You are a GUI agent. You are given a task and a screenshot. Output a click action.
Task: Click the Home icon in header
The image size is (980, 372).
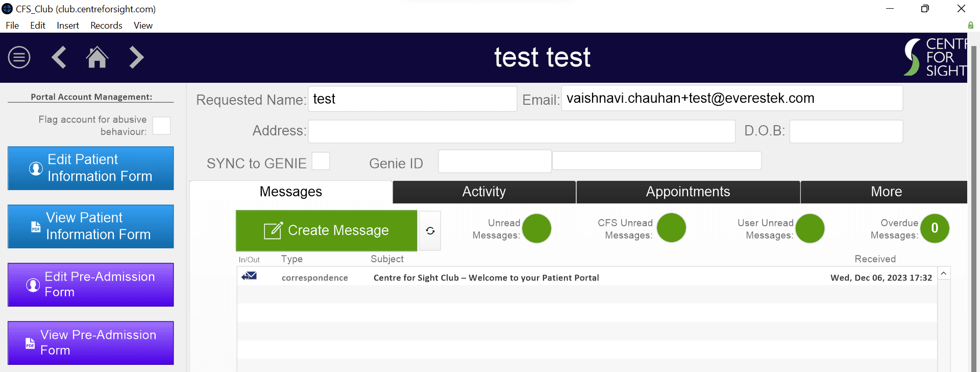pyautogui.click(x=97, y=57)
